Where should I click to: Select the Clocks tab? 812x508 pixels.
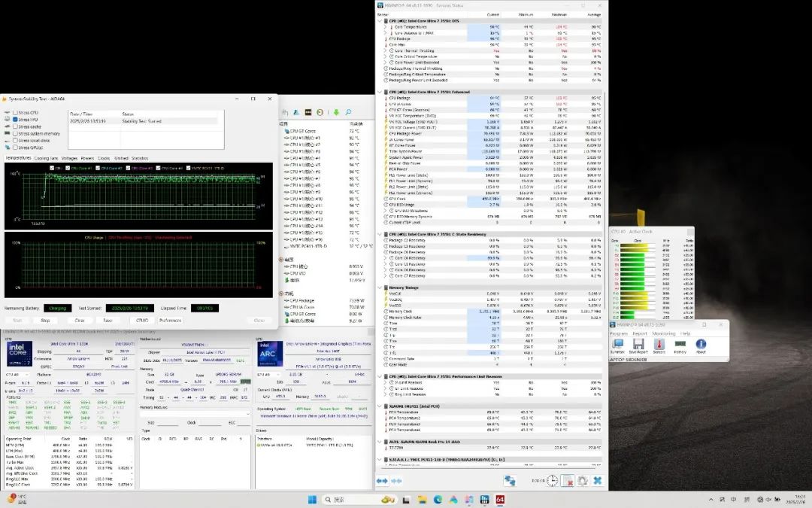tap(104, 159)
